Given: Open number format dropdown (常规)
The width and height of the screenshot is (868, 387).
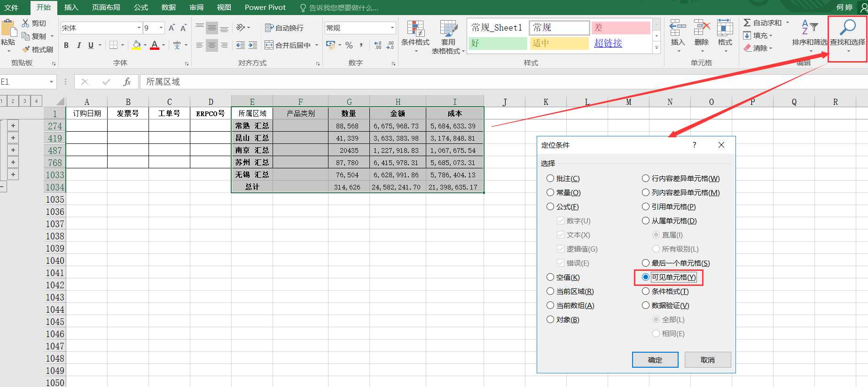Looking at the screenshot, I should (x=392, y=28).
